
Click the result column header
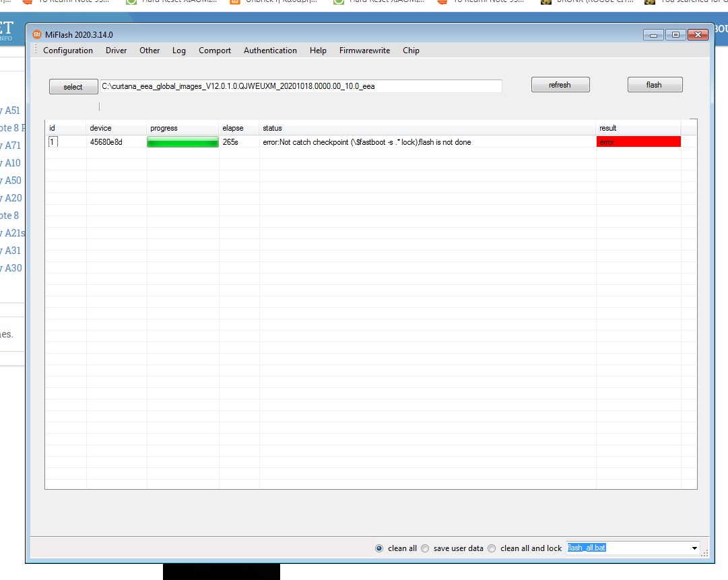point(638,128)
